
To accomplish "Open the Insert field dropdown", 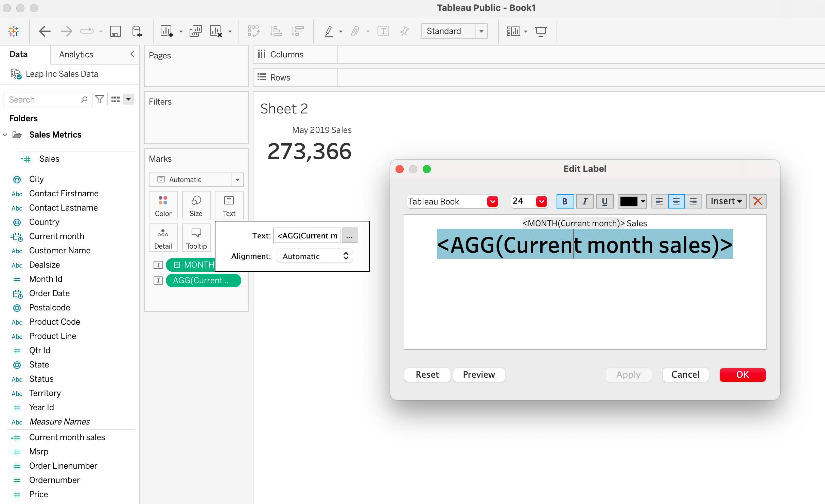I will coord(726,201).
